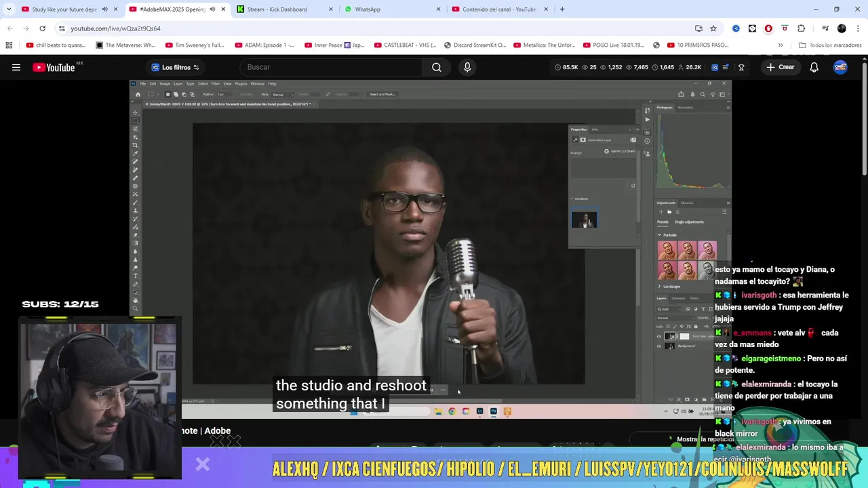Open YouTube notifications bell
The height and width of the screenshot is (488, 868).
click(x=814, y=67)
